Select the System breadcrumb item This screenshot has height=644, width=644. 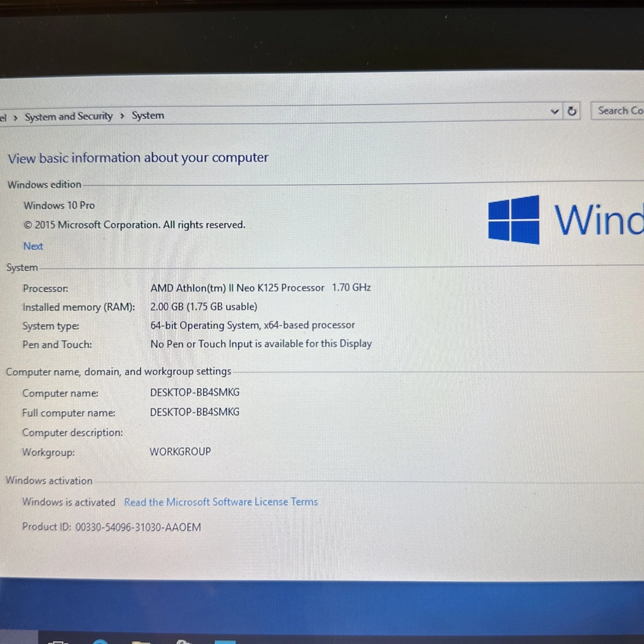[x=148, y=115]
